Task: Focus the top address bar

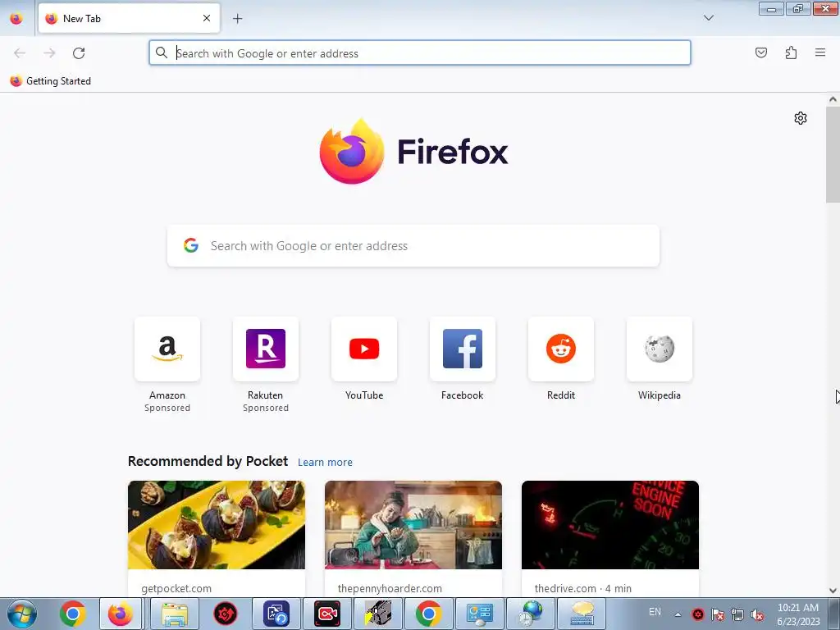Action: [x=420, y=53]
